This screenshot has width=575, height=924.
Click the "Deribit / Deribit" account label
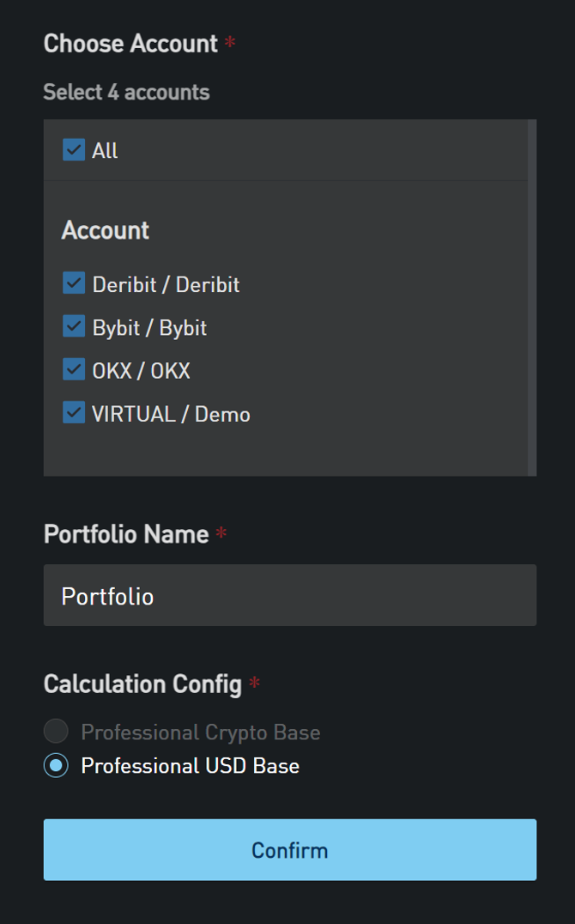click(166, 284)
